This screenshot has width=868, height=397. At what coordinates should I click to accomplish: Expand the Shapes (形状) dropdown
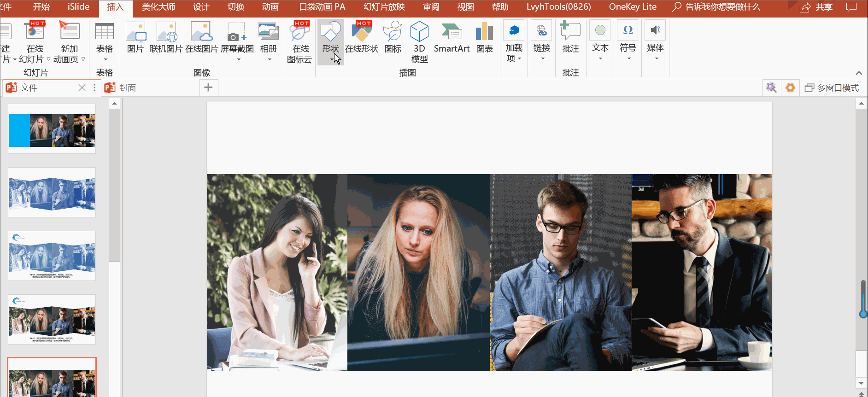331,59
